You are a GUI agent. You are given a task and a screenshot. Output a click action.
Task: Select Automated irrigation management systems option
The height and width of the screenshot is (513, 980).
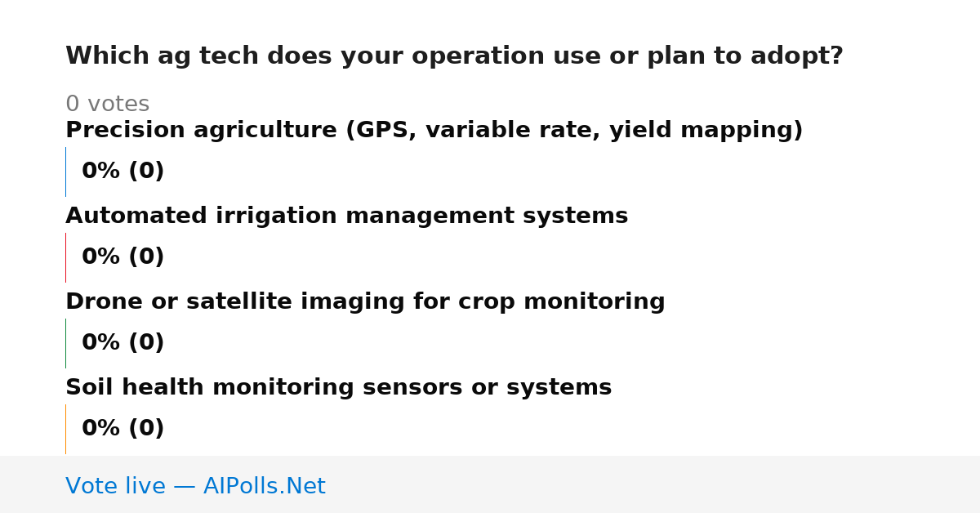(x=346, y=216)
